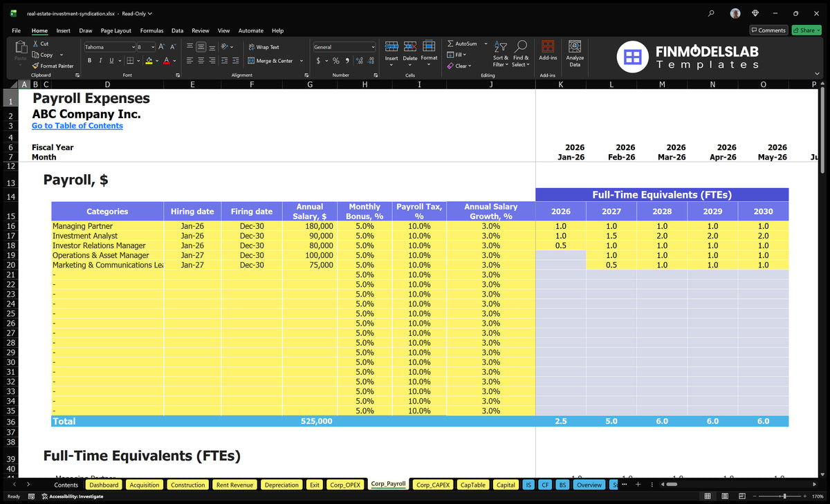Click the Delete cells icon

(x=410, y=46)
